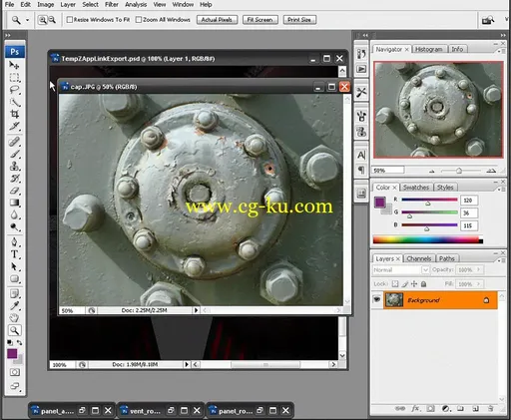The image size is (511, 420).
Task: Switch to the Channels tab
Action: (x=419, y=258)
